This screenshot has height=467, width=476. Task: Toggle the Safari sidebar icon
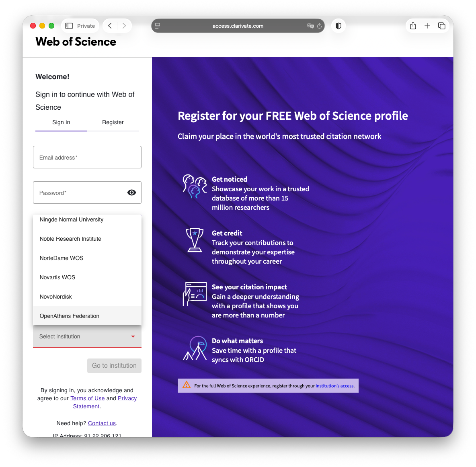[69, 26]
